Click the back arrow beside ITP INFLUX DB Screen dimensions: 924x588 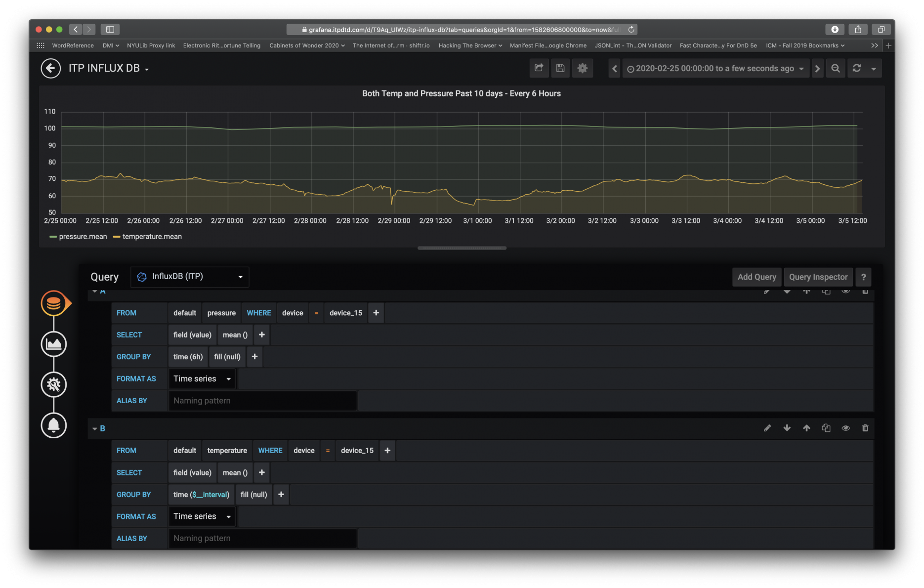(x=51, y=68)
